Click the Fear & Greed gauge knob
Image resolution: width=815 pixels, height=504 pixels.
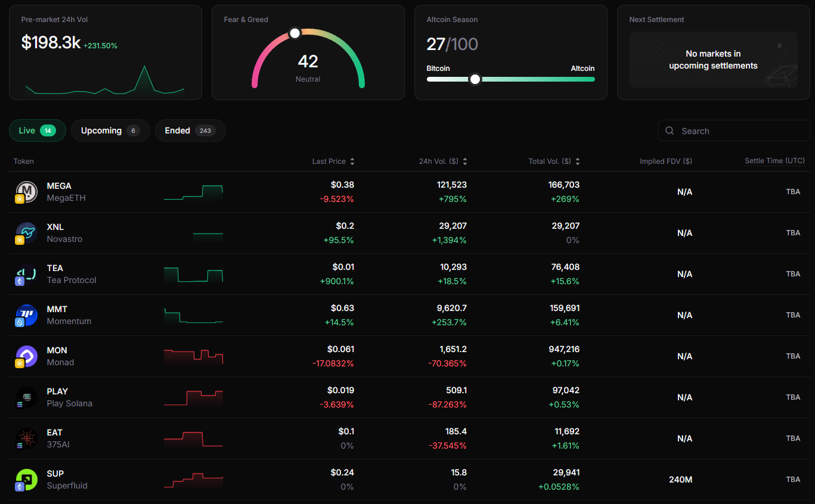click(295, 33)
